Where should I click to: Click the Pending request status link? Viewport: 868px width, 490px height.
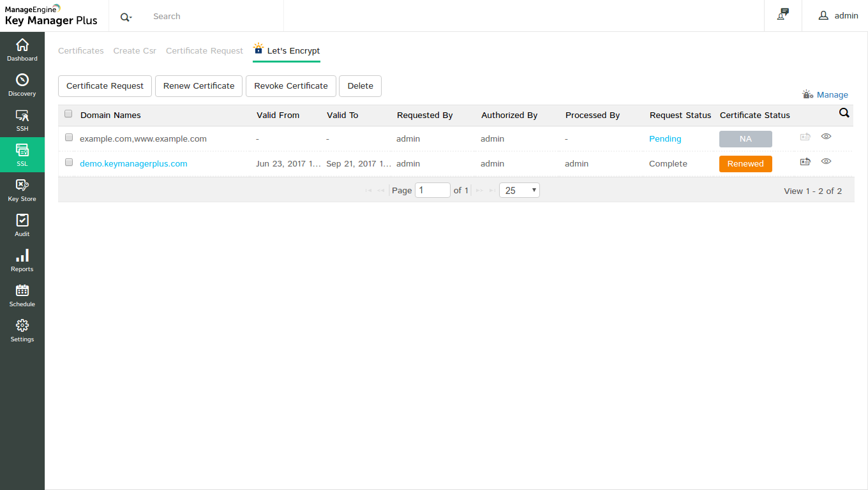click(665, 139)
